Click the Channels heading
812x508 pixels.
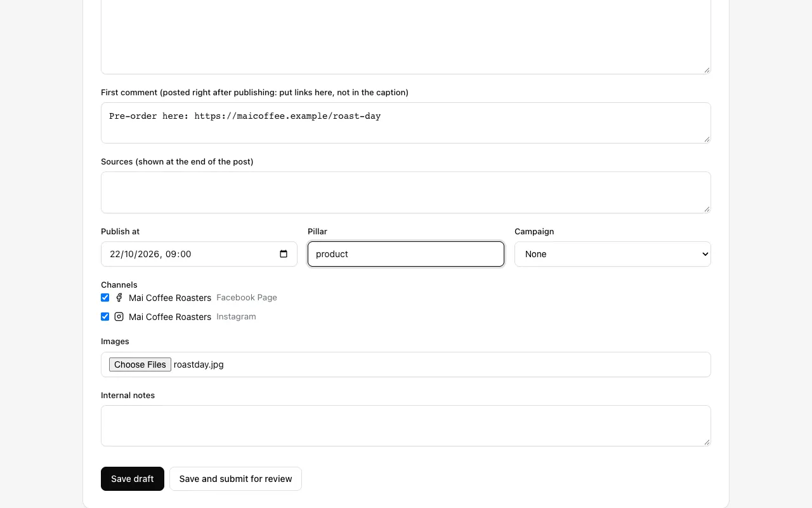119,284
